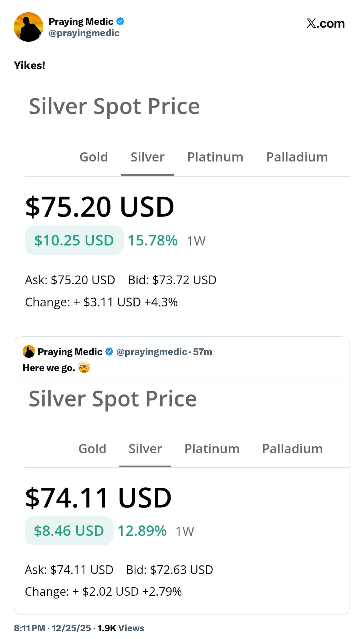This screenshot has height=639, width=364.
Task: Switch to Platinum tab in upper chart
Action: pos(215,157)
